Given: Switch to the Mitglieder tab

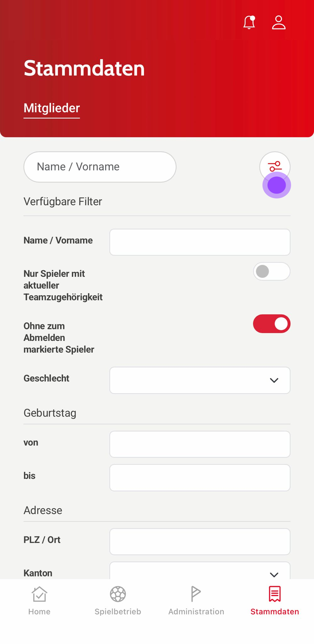Looking at the screenshot, I should point(52,108).
